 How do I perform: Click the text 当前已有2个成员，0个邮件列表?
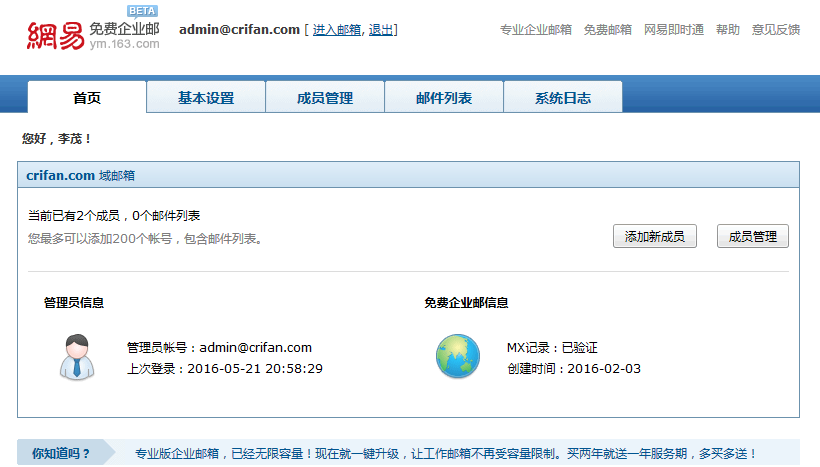click(x=114, y=215)
